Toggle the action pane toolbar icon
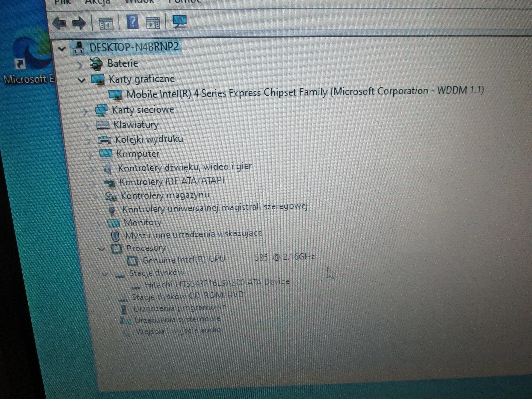This screenshot has width=532, height=399. click(153, 23)
